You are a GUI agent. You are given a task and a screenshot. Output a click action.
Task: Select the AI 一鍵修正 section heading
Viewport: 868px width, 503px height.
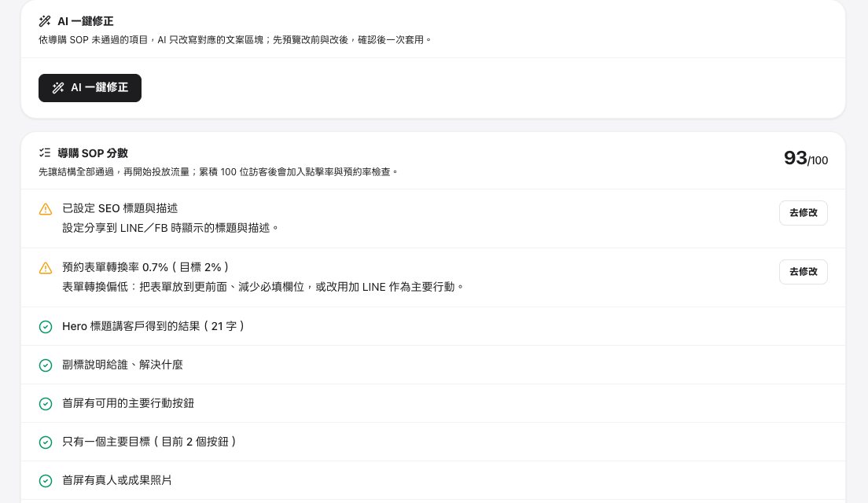click(x=85, y=21)
